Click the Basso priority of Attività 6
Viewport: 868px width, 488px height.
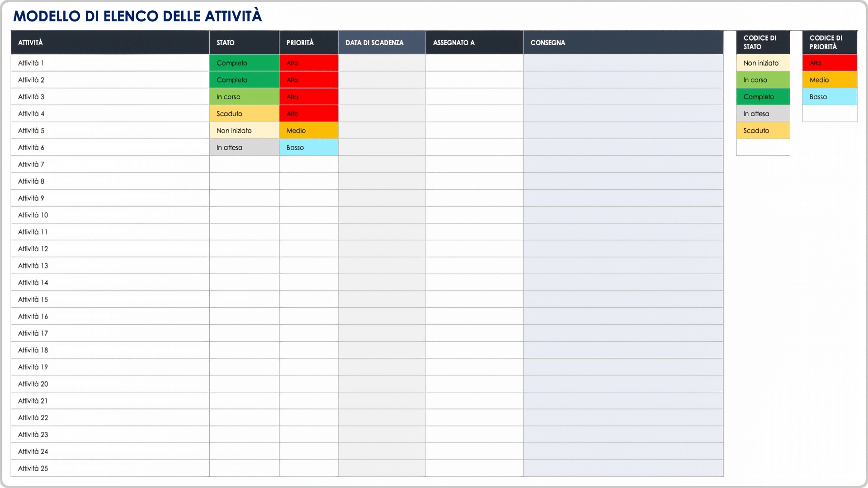[x=309, y=147]
